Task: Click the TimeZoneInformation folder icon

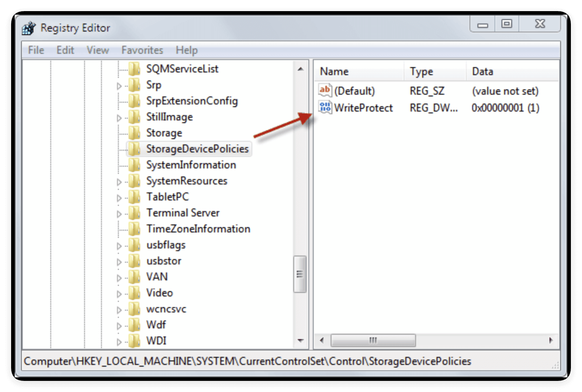Action: point(134,229)
